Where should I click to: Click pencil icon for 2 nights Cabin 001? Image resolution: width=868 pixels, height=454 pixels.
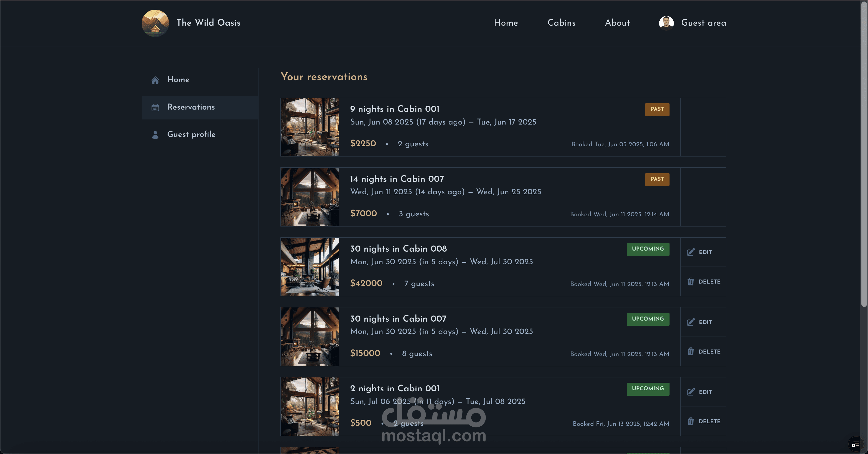(690, 392)
